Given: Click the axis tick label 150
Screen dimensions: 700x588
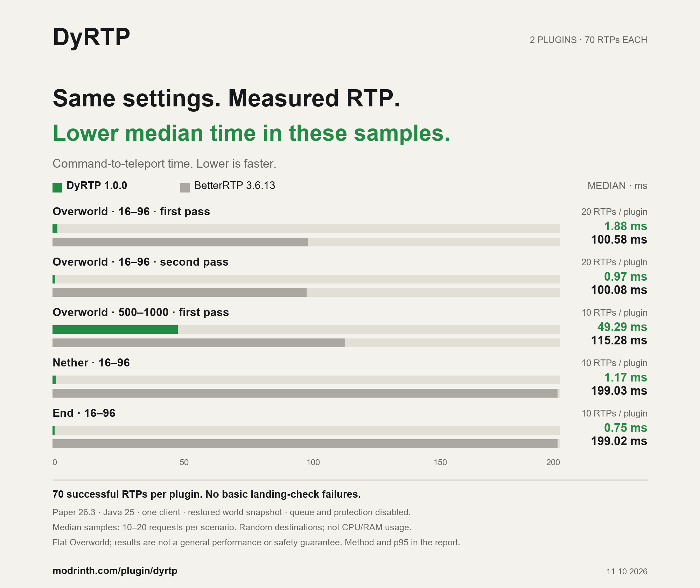Looking at the screenshot, I should [x=440, y=462].
